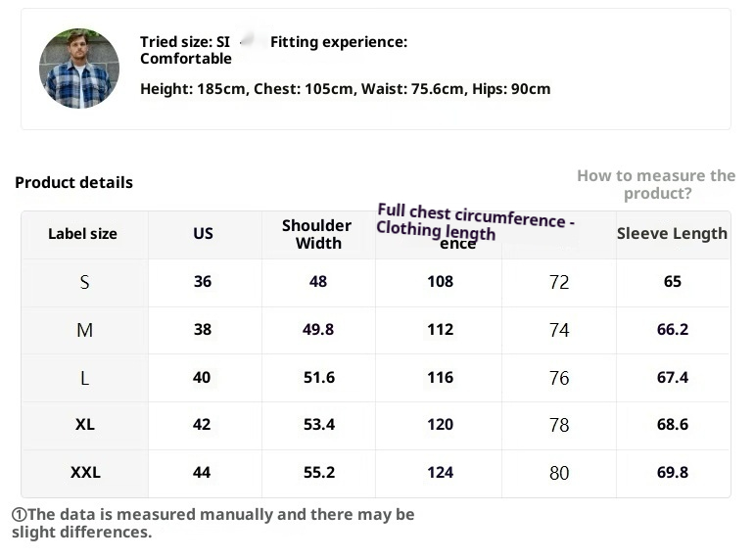Click the model's round profile photo
The image size is (754, 560).
78,69
